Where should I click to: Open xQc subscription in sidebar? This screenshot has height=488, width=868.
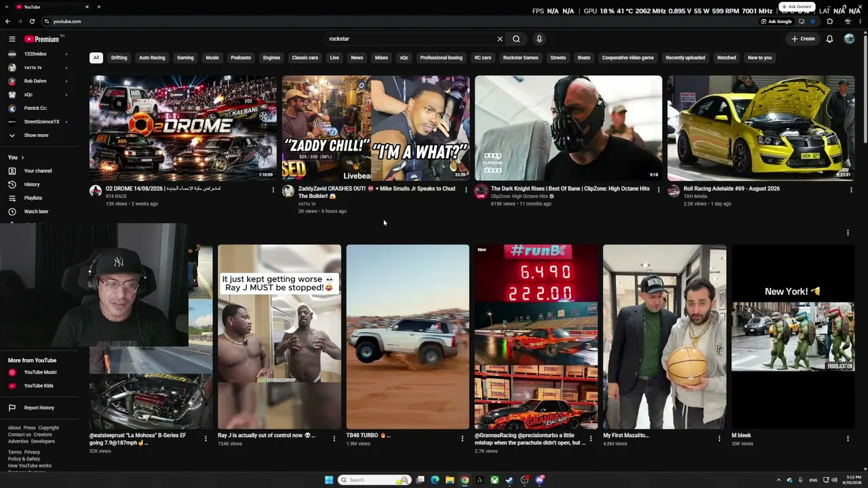point(38,95)
